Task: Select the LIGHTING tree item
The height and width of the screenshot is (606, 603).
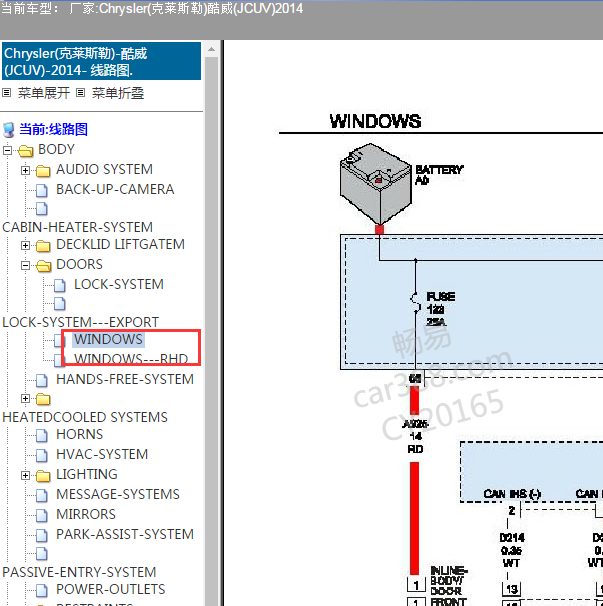Action: pos(87,474)
